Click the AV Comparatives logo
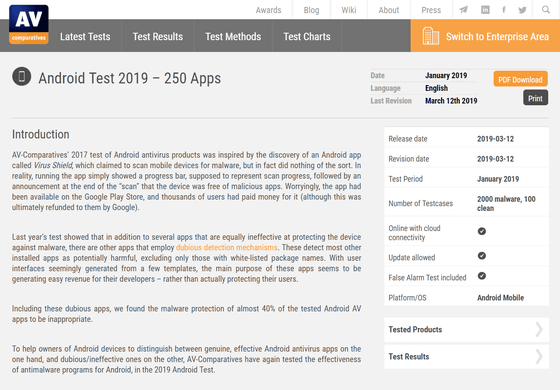Viewport: 560px width, 390px height. tap(29, 24)
